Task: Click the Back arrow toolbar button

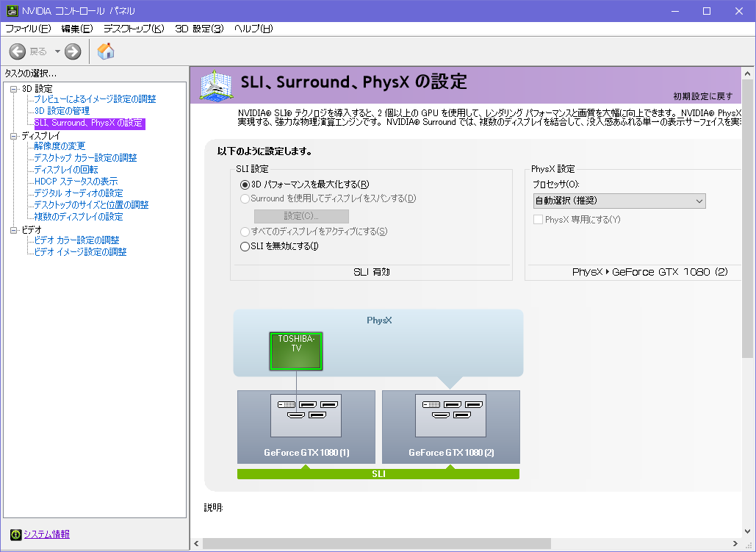Action: [18, 51]
